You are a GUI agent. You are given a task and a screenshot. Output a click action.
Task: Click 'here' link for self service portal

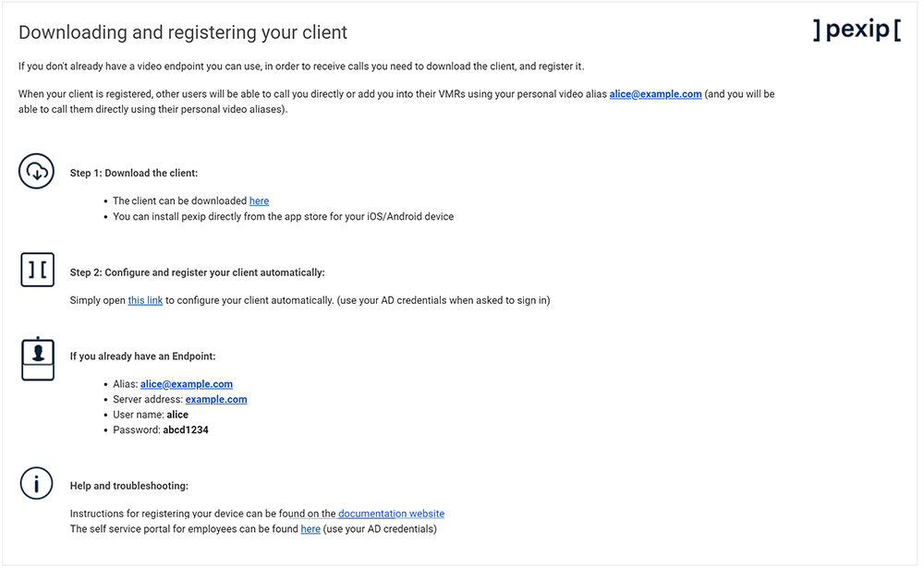pyautogui.click(x=310, y=529)
